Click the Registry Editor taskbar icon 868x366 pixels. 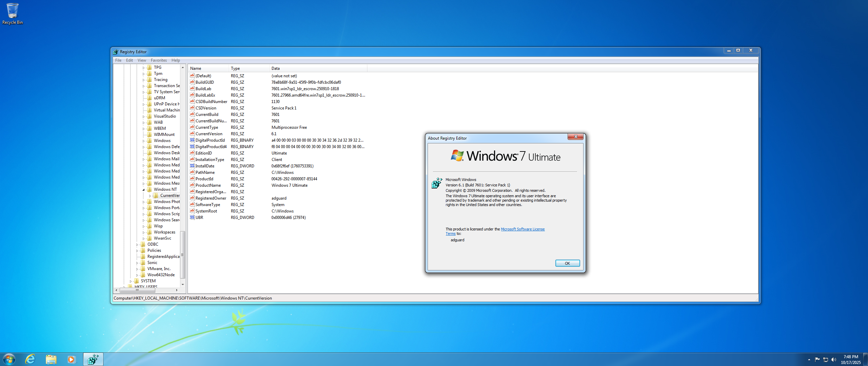point(93,359)
